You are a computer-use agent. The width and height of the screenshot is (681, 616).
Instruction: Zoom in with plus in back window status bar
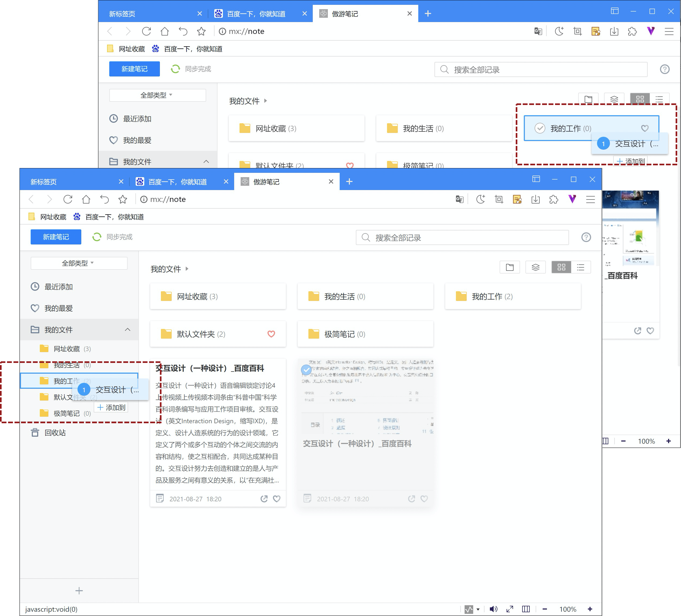click(669, 441)
